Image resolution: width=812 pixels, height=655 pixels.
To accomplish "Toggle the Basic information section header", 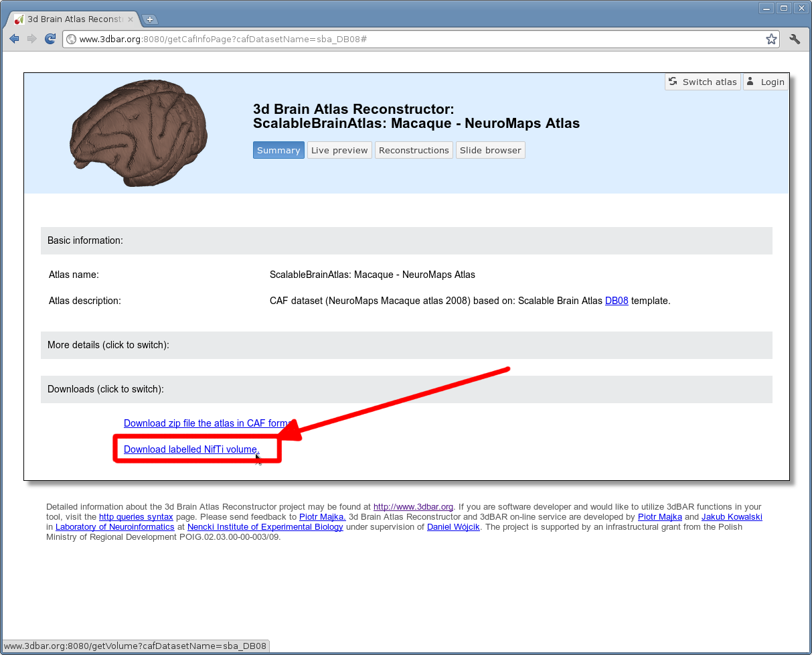I will pos(85,240).
